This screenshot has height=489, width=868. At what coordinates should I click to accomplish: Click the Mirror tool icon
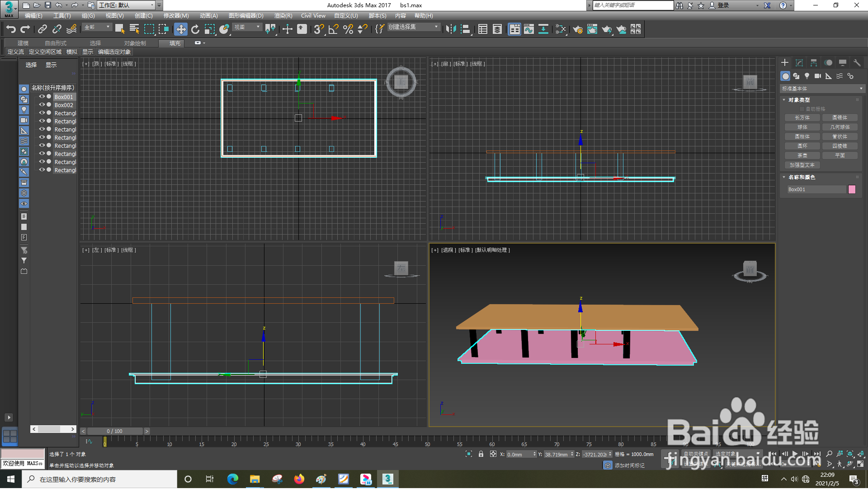(x=451, y=29)
